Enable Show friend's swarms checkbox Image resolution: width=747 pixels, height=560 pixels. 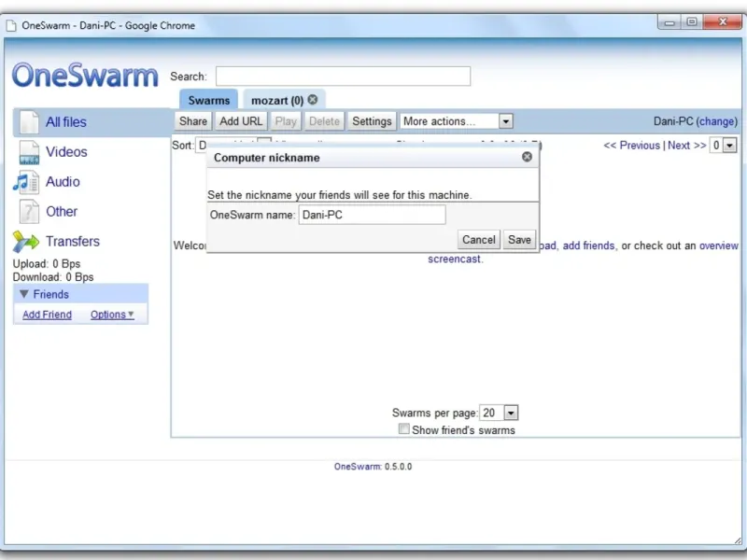(403, 428)
